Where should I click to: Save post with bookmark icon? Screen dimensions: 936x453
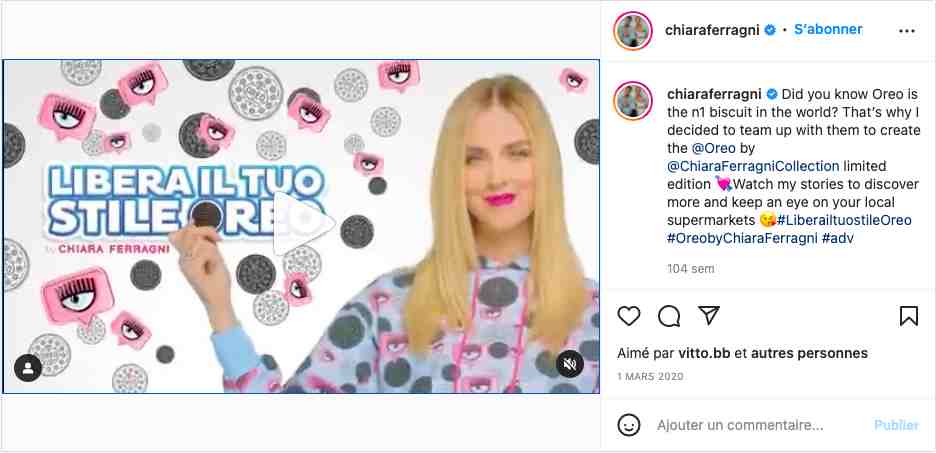(909, 316)
